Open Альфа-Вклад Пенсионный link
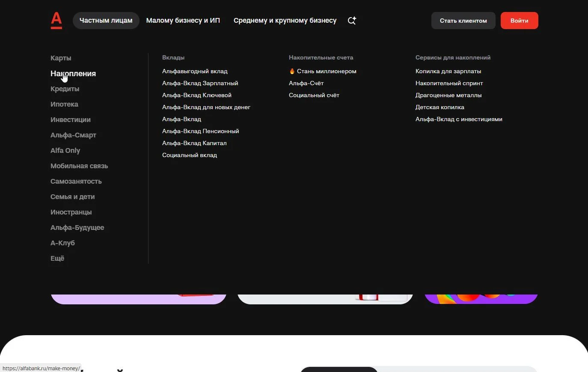Image resolution: width=588 pixels, height=372 pixels. 201,131
